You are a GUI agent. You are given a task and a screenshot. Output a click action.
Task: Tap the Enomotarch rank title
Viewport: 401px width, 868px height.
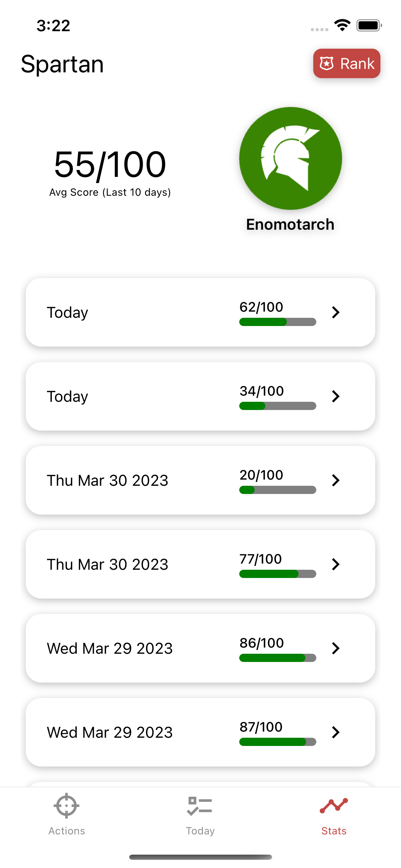tap(290, 225)
